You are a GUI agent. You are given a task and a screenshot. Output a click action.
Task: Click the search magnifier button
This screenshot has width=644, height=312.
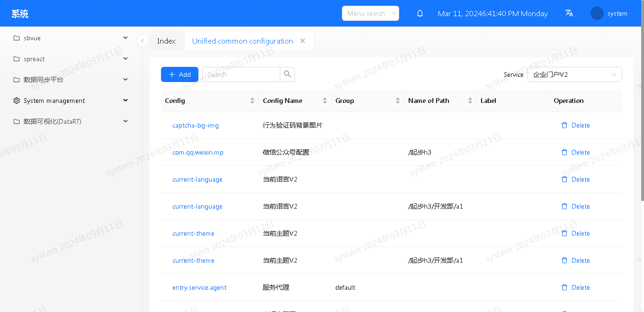pos(287,74)
